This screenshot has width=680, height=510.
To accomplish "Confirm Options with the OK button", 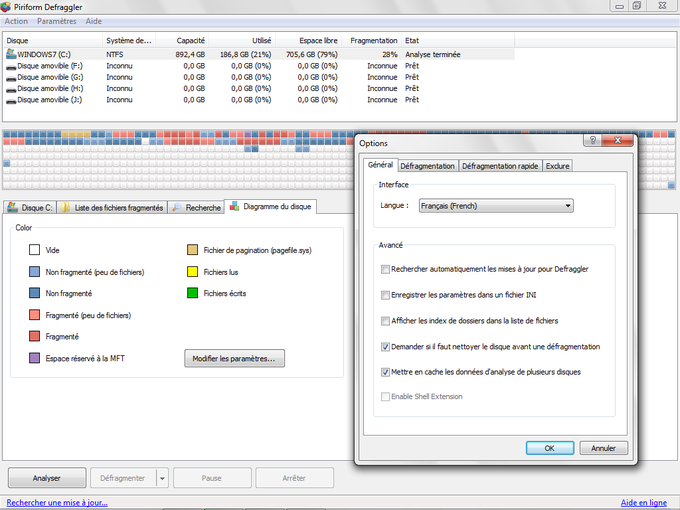I will coord(549,448).
